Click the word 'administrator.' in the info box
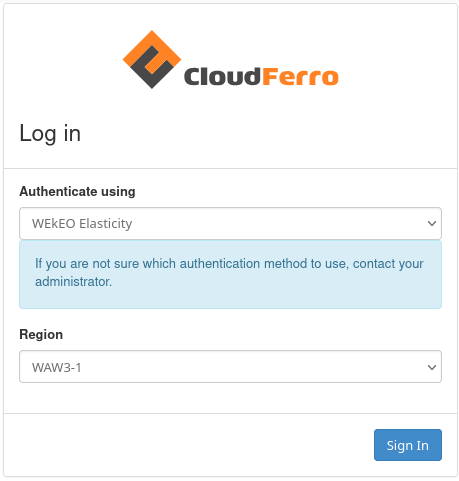Image resolution: width=459 pixels, height=481 pixels. click(73, 282)
